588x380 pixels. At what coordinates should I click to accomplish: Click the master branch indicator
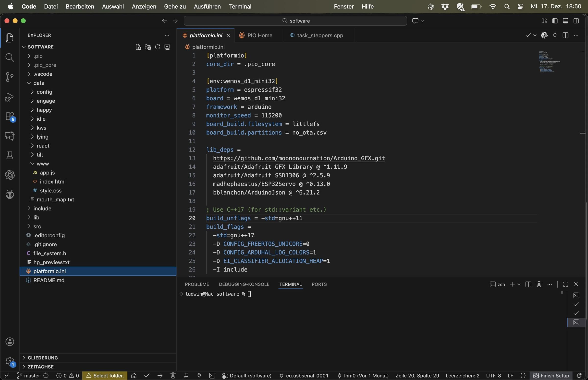click(28, 376)
